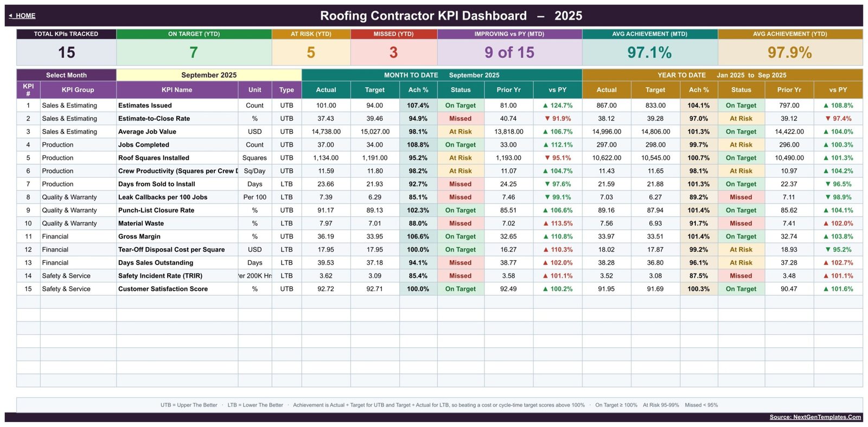Viewport: 868px width, 427px height.
Task: Select the Missed (YTD) value 3
Action: tap(393, 53)
